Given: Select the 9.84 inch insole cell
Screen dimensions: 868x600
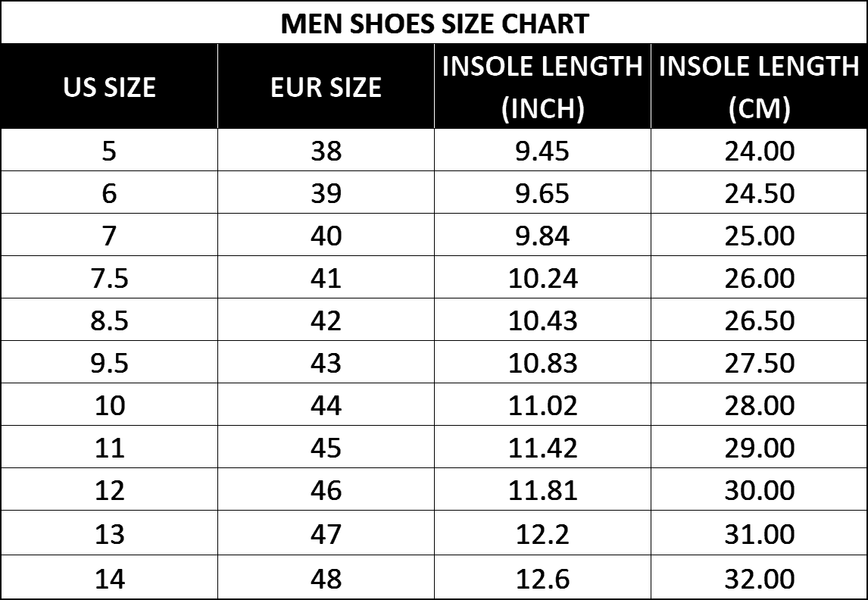Looking at the screenshot, I should (x=542, y=236).
